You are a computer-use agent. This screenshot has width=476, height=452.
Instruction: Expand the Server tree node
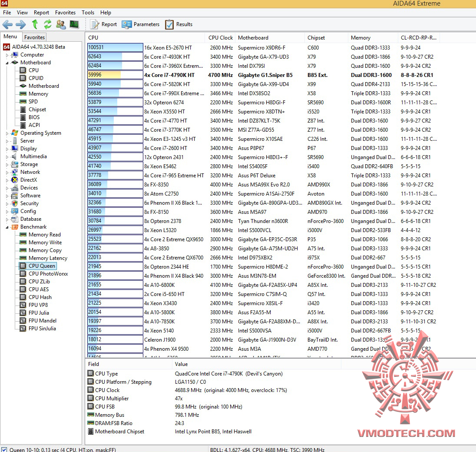7,141
